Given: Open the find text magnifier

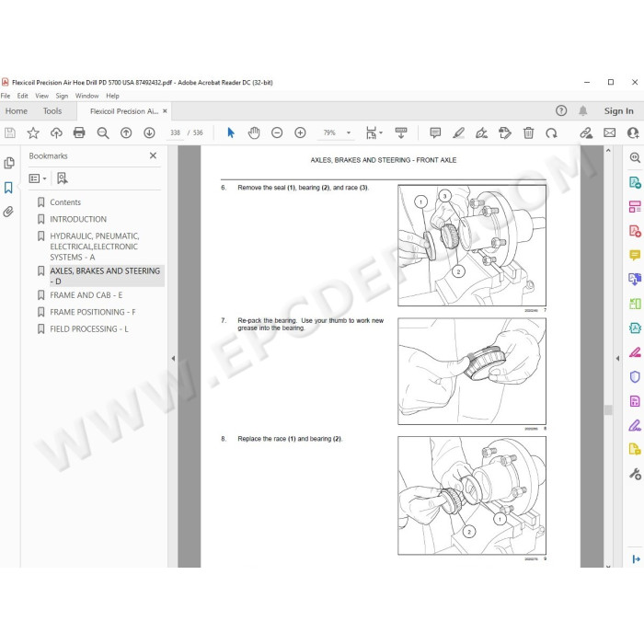Looking at the screenshot, I should coord(103,132).
